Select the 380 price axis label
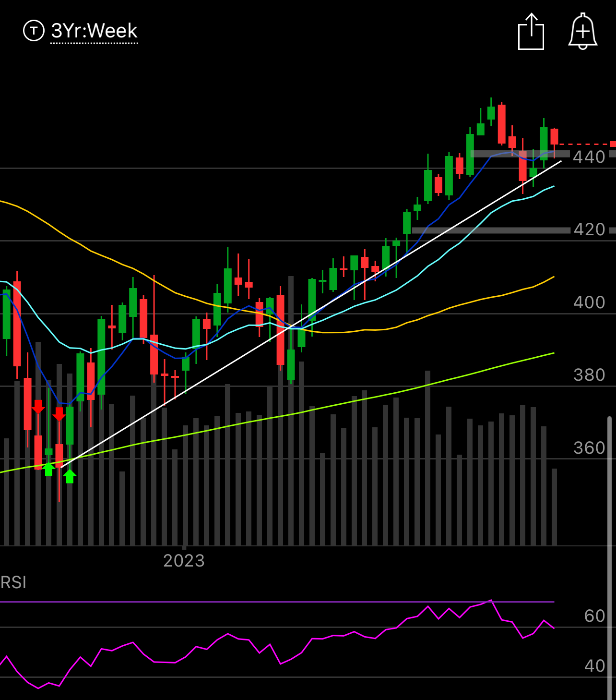This screenshot has width=616, height=700. pyautogui.click(x=589, y=375)
